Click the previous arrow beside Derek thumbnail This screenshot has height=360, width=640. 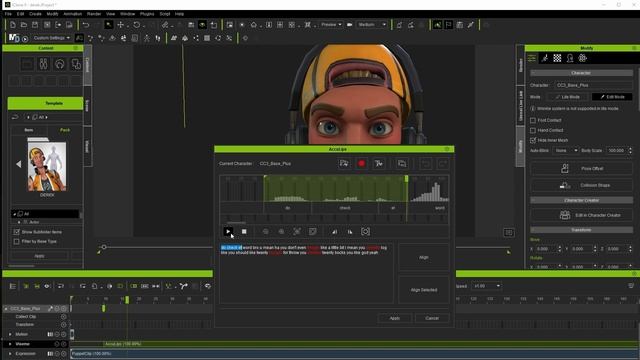point(19,164)
